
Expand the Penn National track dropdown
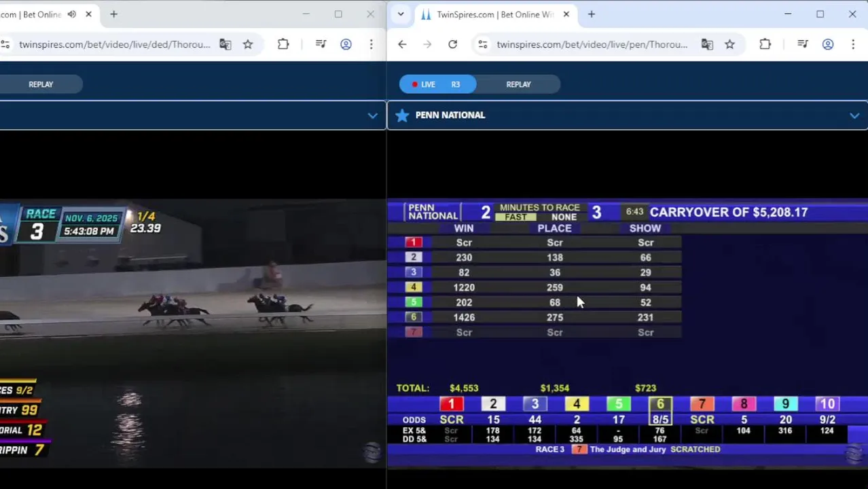pyautogui.click(x=854, y=115)
